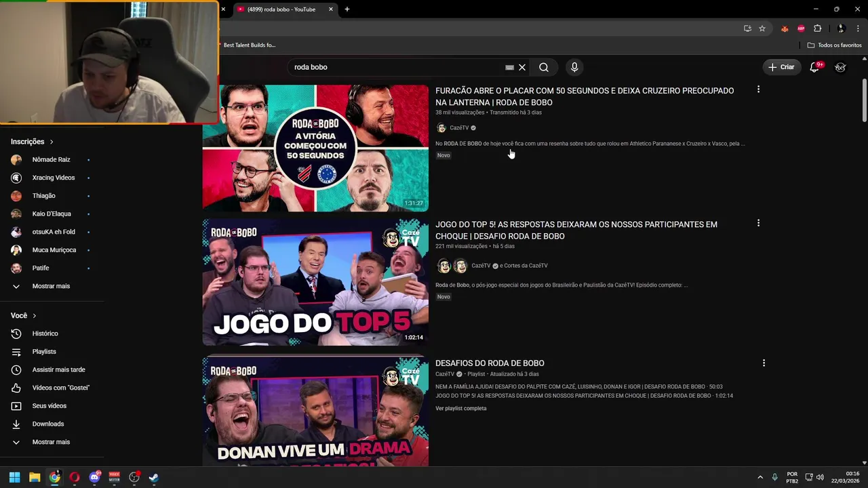The image size is (868, 488).
Task: Click the Criar create button
Action: click(x=781, y=67)
